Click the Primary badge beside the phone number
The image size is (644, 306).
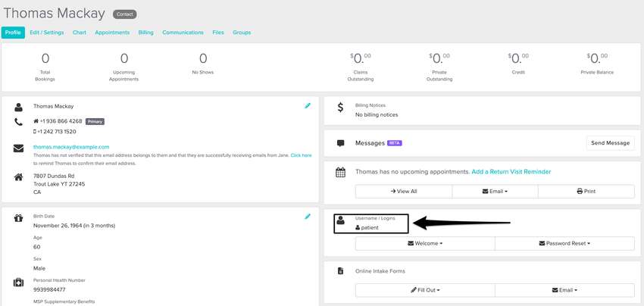(95, 122)
